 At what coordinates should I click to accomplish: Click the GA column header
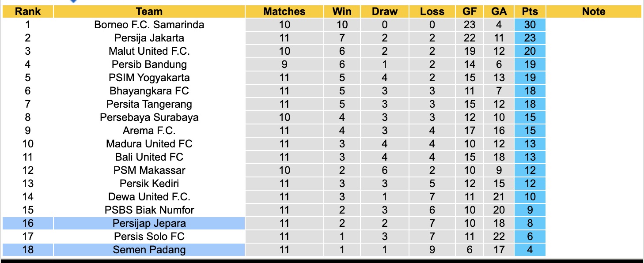tap(499, 11)
